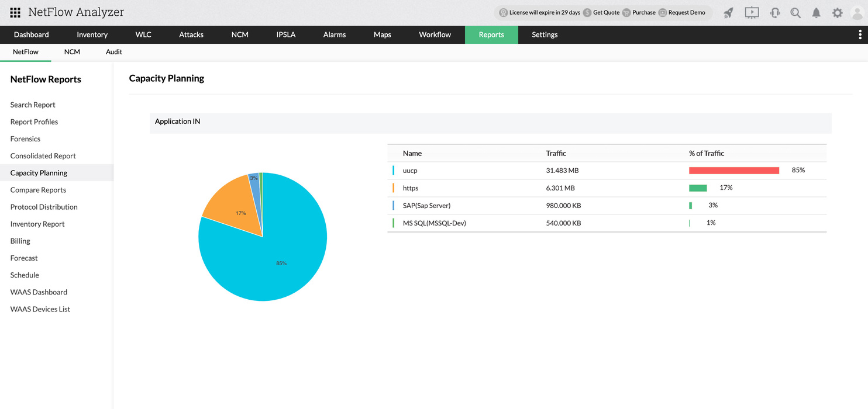868x409 pixels.
Task: Click the MS SQL(MSSQL-Dev) row name
Action: coord(434,223)
